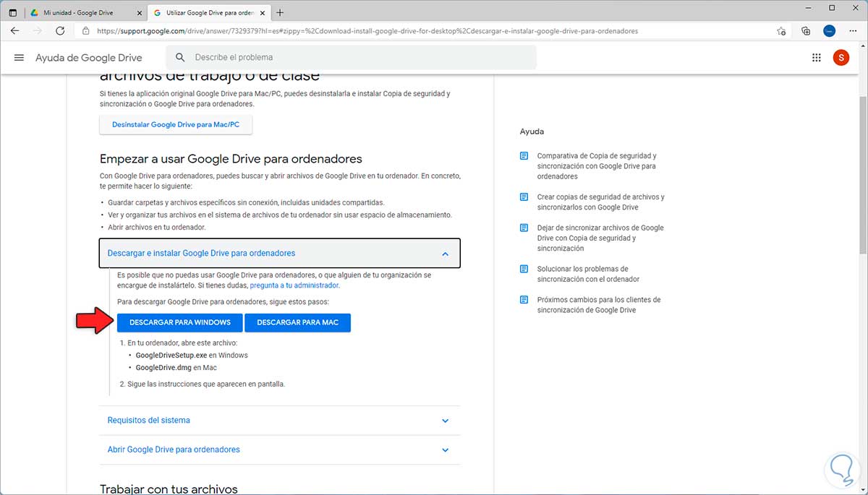This screenshot has height=495, width=868.
Task: Click the lock site info icon
Action: click(86, 31)
